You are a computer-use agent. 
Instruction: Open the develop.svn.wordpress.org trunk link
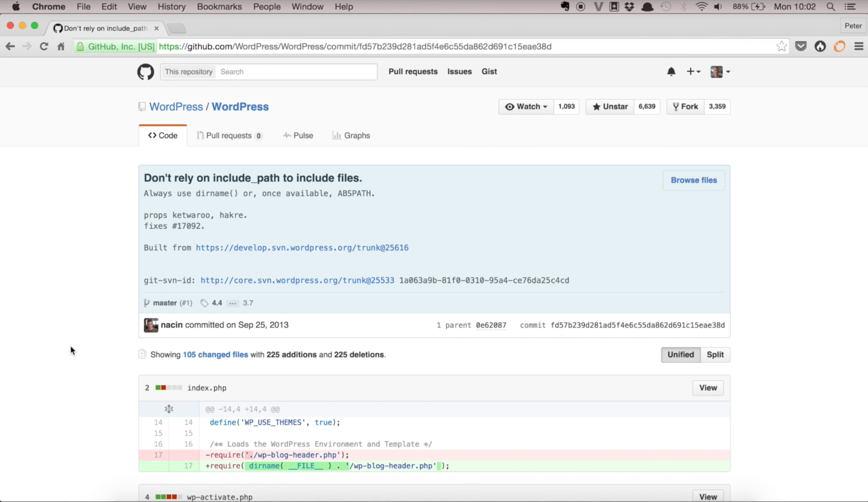point(302,248)
